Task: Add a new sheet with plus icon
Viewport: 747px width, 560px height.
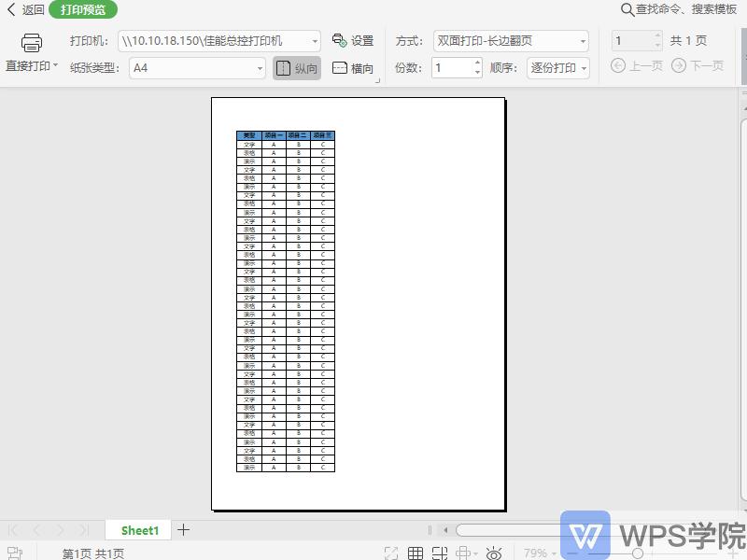Action: click(x=183, y=529)
